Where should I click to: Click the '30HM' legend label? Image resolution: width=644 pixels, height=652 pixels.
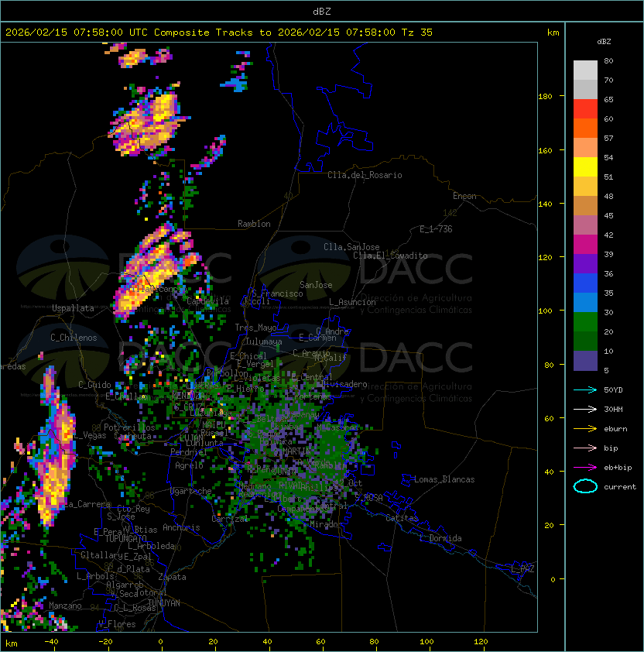click(613, 409)
